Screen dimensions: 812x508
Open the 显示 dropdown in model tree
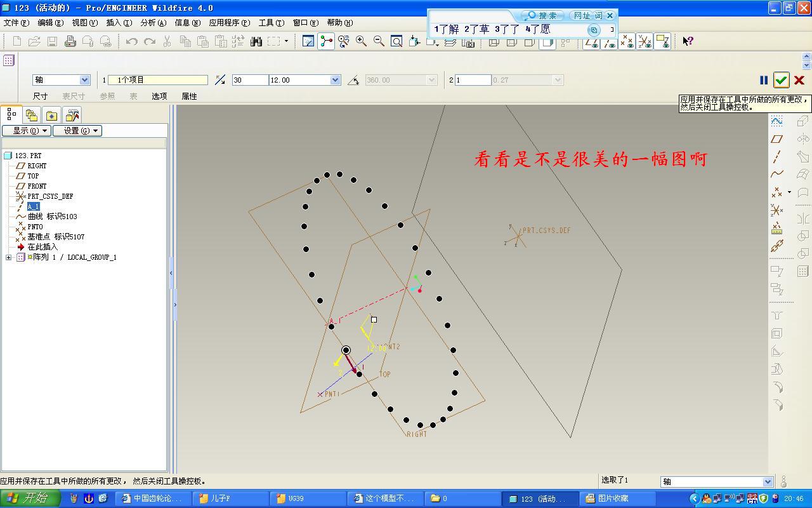[26, 131]
